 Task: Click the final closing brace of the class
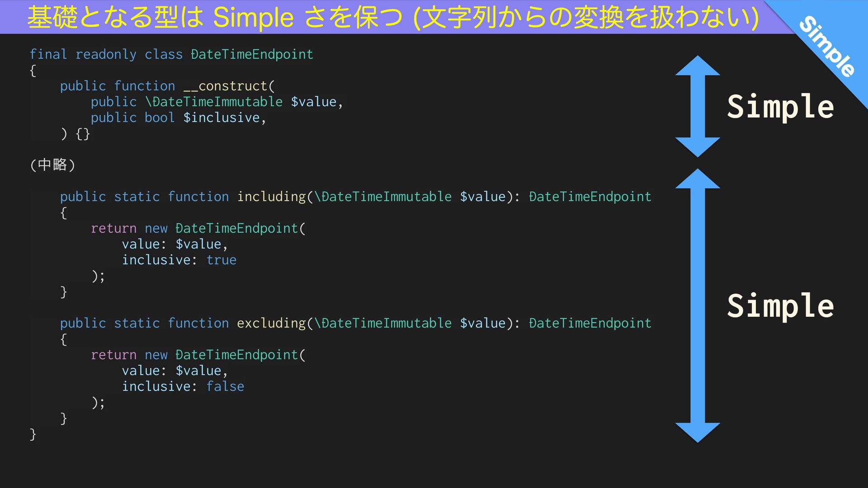click(x=33, y=434)
